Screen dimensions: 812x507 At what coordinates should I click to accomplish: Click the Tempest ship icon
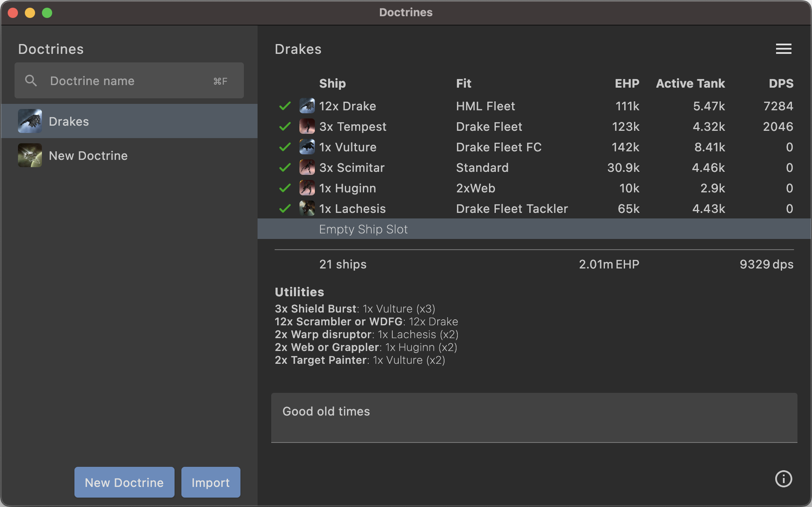click(307, 126)
